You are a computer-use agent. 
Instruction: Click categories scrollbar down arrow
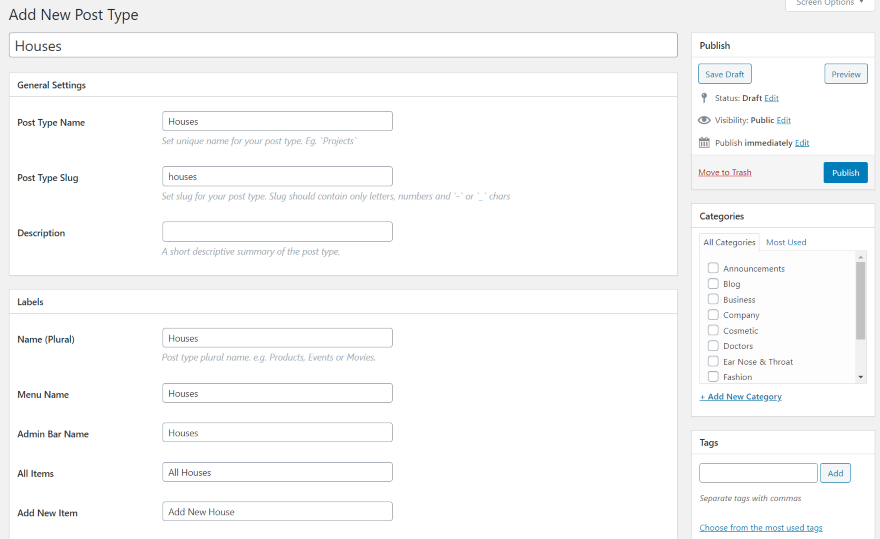tap(860, 377)
